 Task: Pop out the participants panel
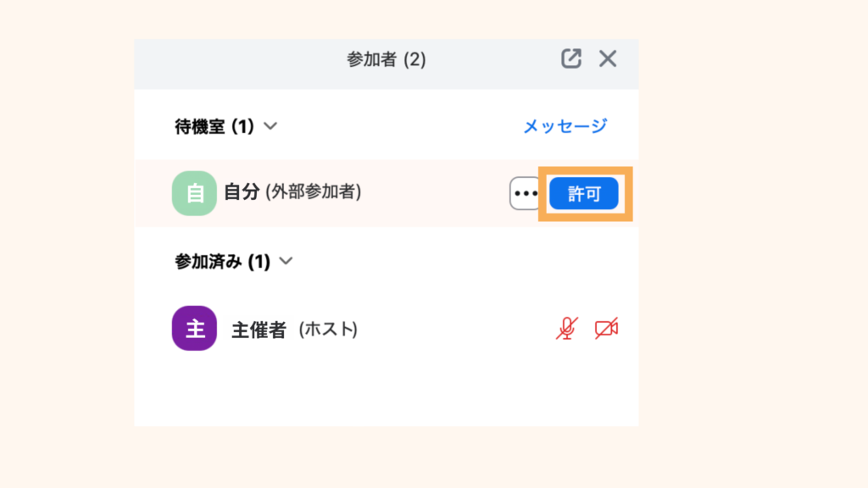(x=571, y=58)
